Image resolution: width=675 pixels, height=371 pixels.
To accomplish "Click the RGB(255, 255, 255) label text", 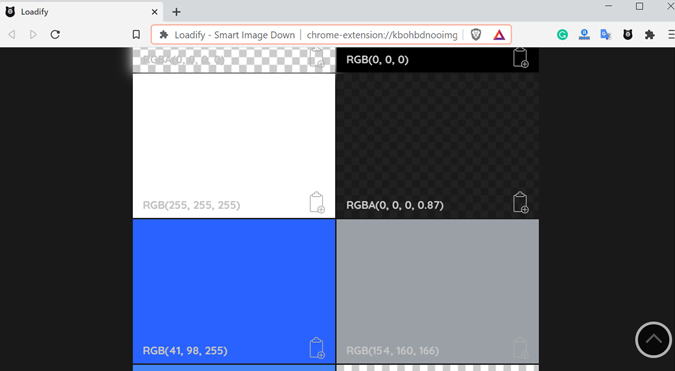I will 191,205.
